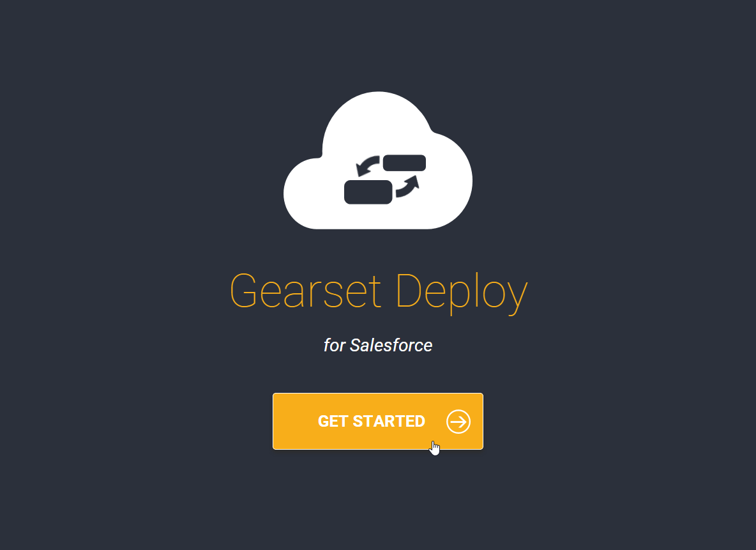Click the upper dark block in the cloud icon

(x=404, y=162)
